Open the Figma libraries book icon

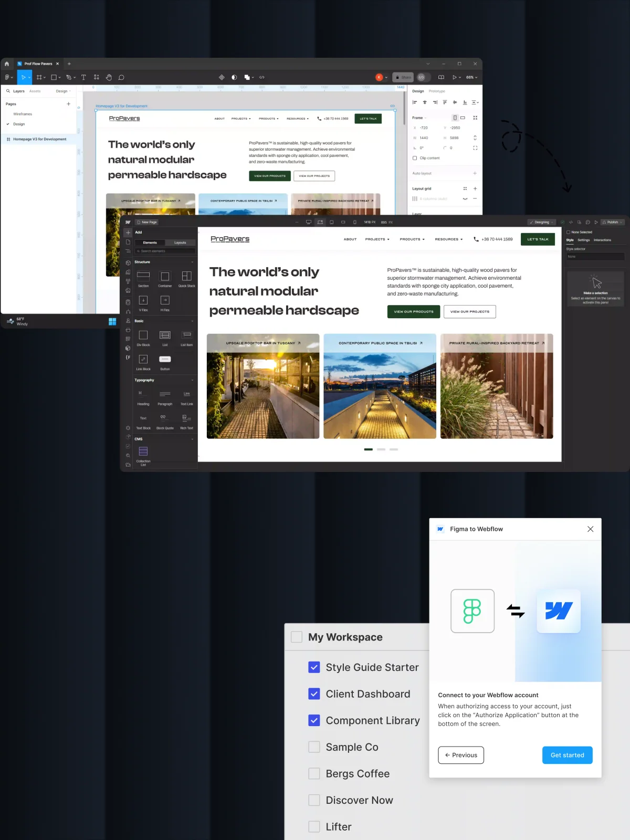pos(441,77)
